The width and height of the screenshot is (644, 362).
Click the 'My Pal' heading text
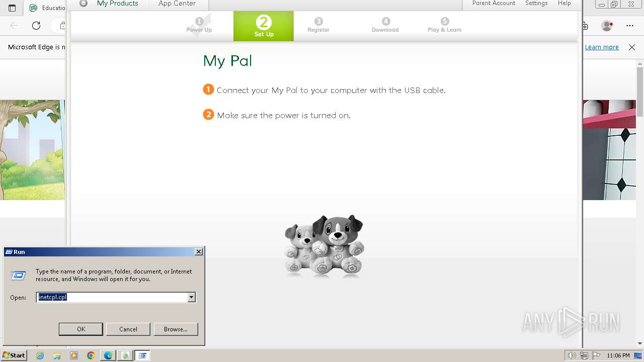(227, 61)
